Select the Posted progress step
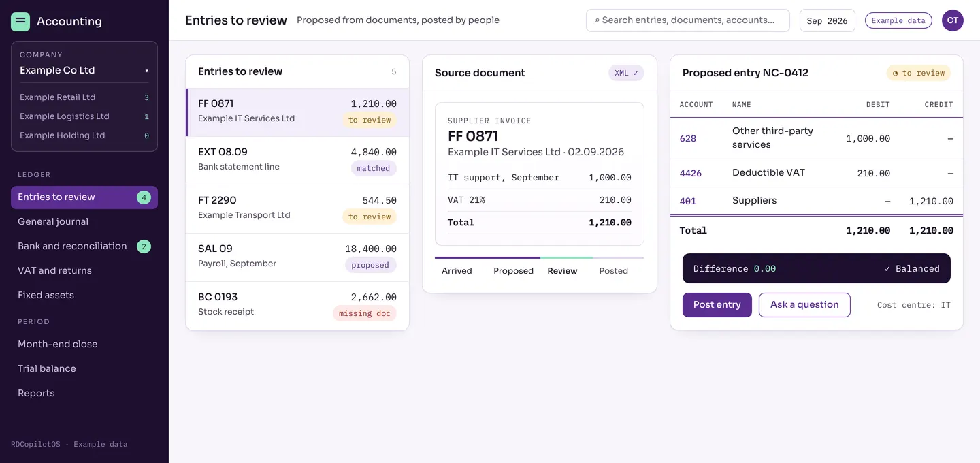The image size is (980, 463). pos(614,271)
